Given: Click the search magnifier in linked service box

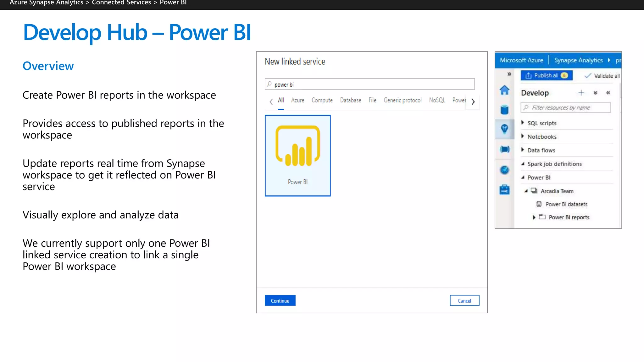Looking at the screenshot, I should [269, 84].
